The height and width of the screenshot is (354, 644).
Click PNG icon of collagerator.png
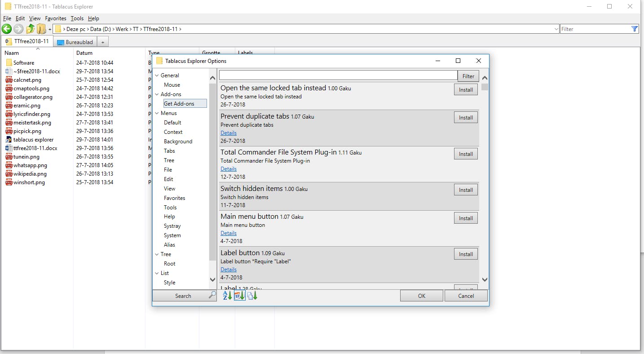pos(9,97)
